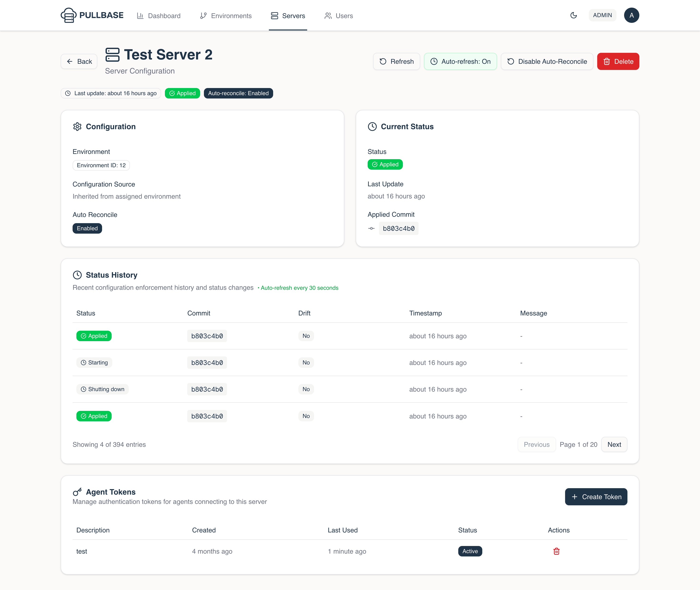Click the clock icon in Current Status header

pyautogui.click(x=373, y=126)
